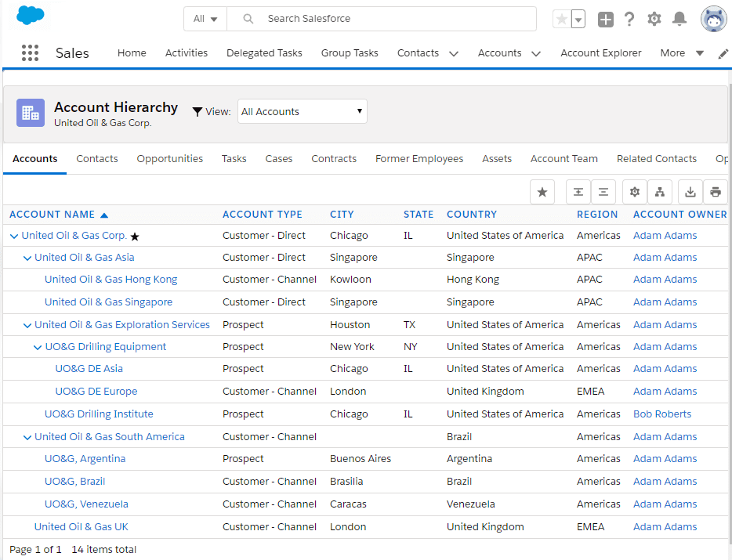Open the Contacts nav dropdown chevron
Image resolution: width=732 pixels, height=560 pixels.
[x=454, y=54]
